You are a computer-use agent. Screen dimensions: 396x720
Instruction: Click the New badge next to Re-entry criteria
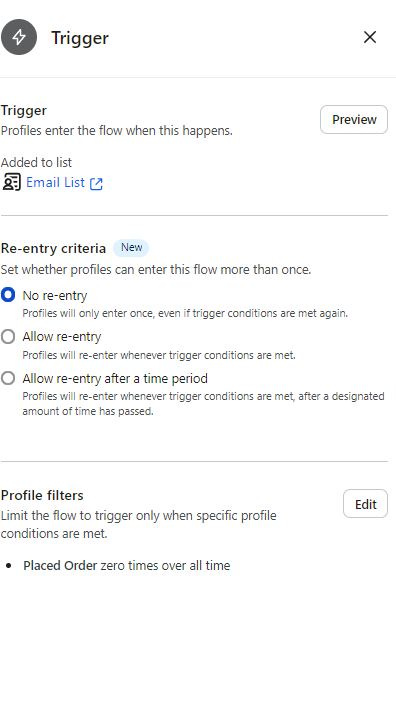coord(131,248)
